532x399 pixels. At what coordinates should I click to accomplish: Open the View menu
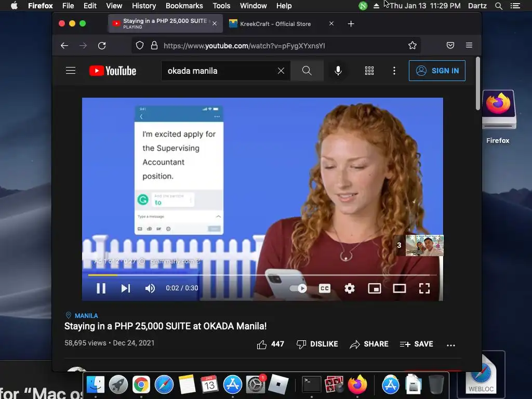click(x=114, y=6)
